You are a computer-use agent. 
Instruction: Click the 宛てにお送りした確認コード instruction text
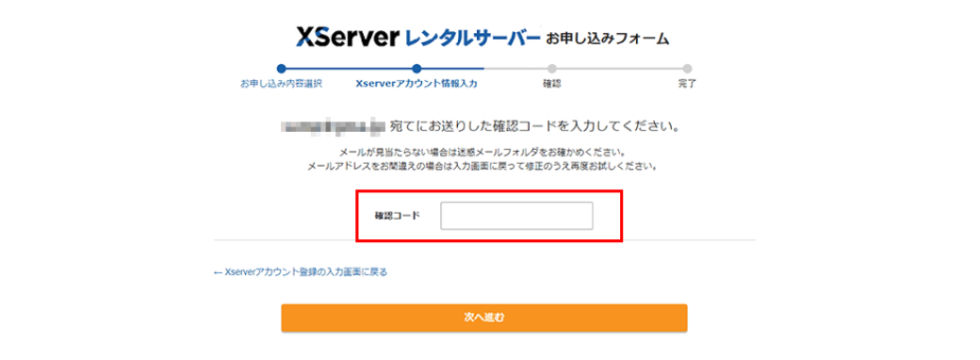click(x=534, y=126)
